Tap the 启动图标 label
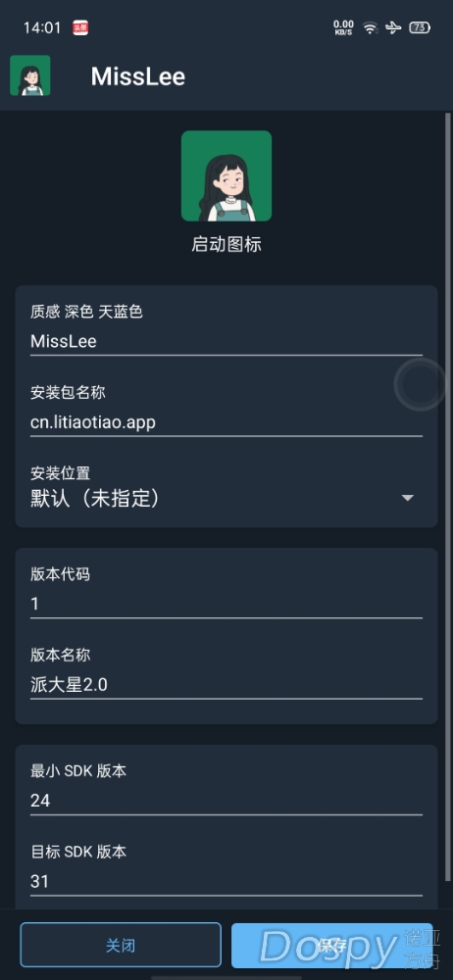453x980 pixels. [x=226, y=244]
